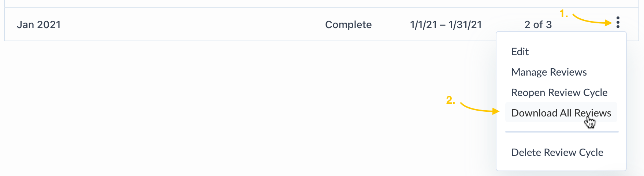644x176 pixels.
Task: Click the hand cursor icon in the menu
Action: pyautogui.click(x=590, y=123)
